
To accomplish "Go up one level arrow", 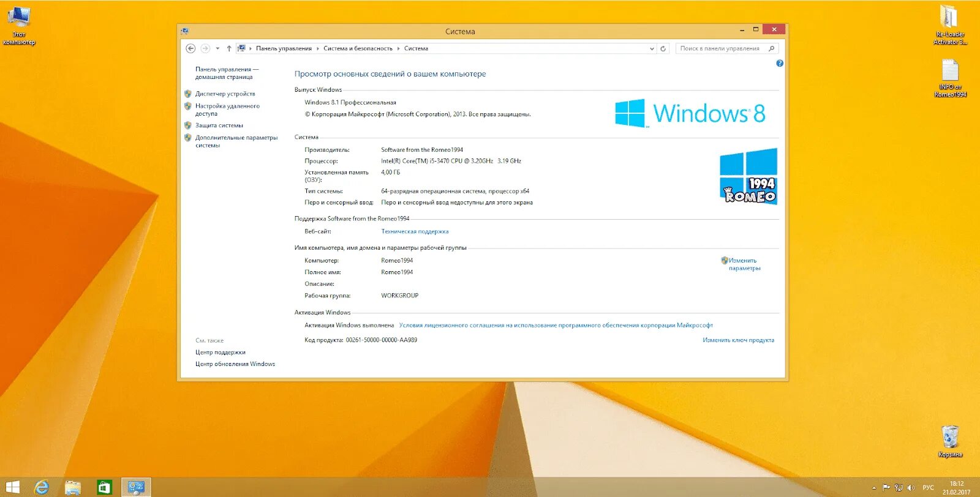I will [x=229, y=48].
